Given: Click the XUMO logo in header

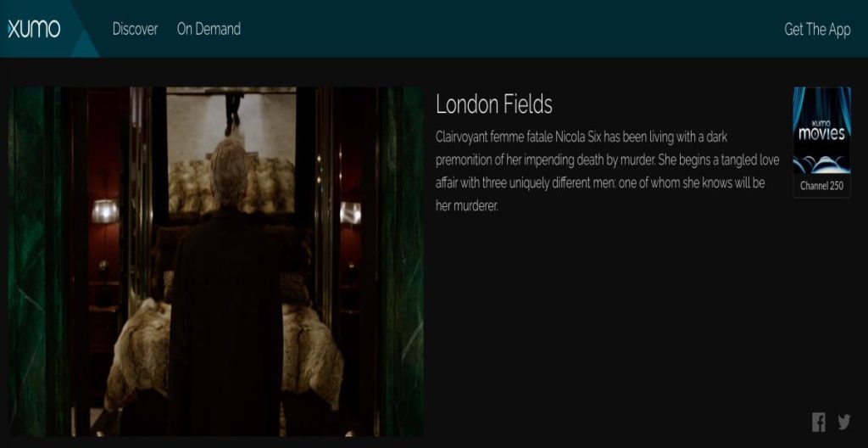Looking at the screenshot, I should pyautogui.click(x=34, y=29).
